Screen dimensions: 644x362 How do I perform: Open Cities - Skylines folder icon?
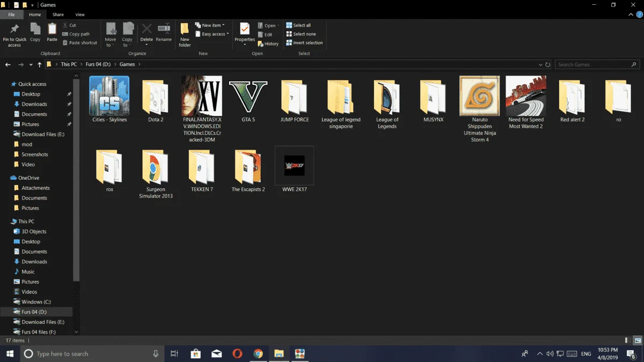click(x=109, y=95)
